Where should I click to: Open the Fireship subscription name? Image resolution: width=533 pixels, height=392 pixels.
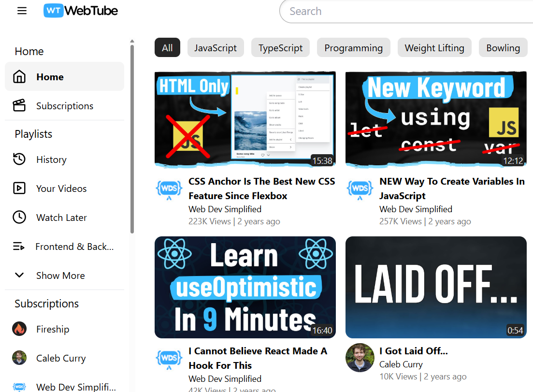point(53,329)
